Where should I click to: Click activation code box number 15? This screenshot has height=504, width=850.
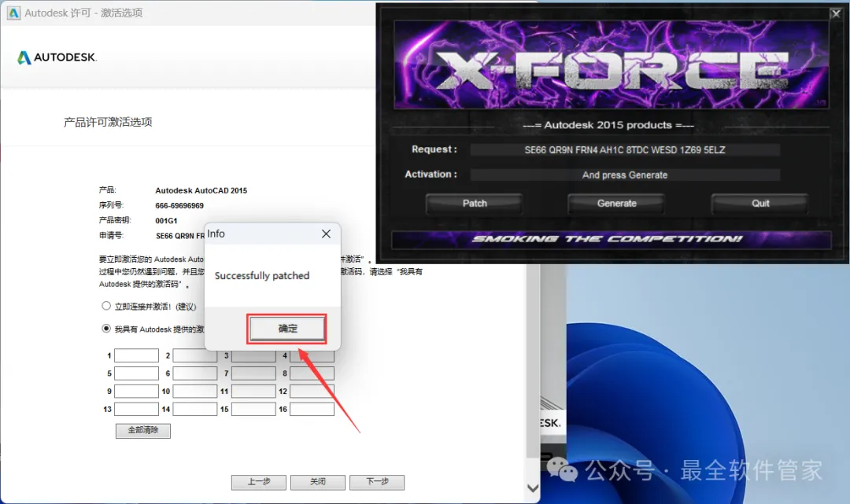pyautogui.click(x=253, y=410)
